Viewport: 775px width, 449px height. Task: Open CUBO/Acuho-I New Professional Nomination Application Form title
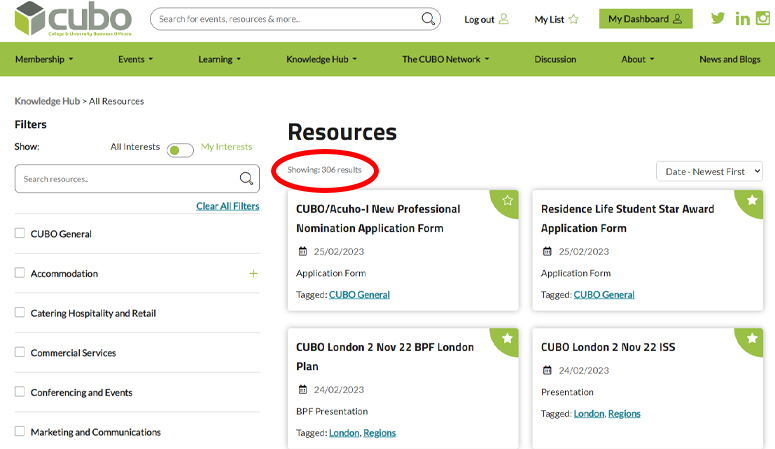(378, 219)
